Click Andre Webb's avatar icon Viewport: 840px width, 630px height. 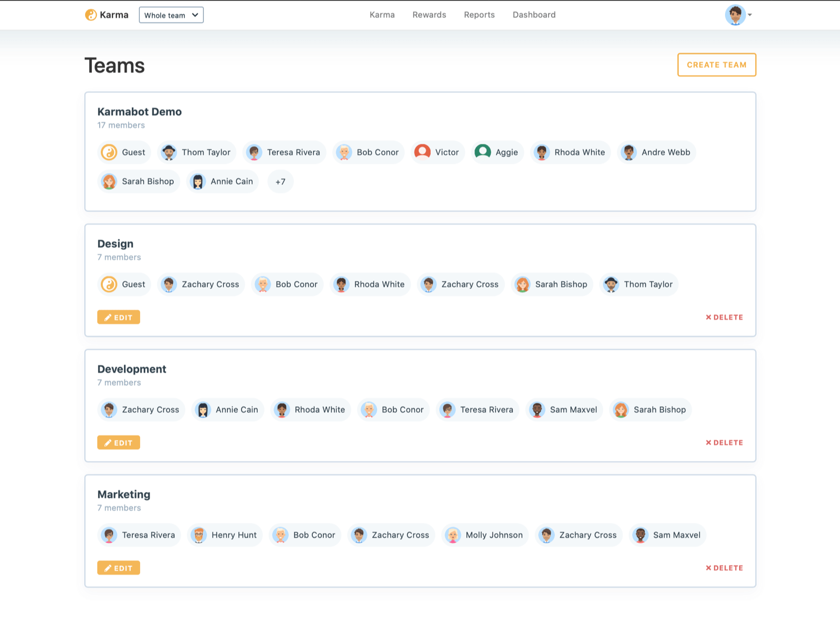(x=628, y=152)
